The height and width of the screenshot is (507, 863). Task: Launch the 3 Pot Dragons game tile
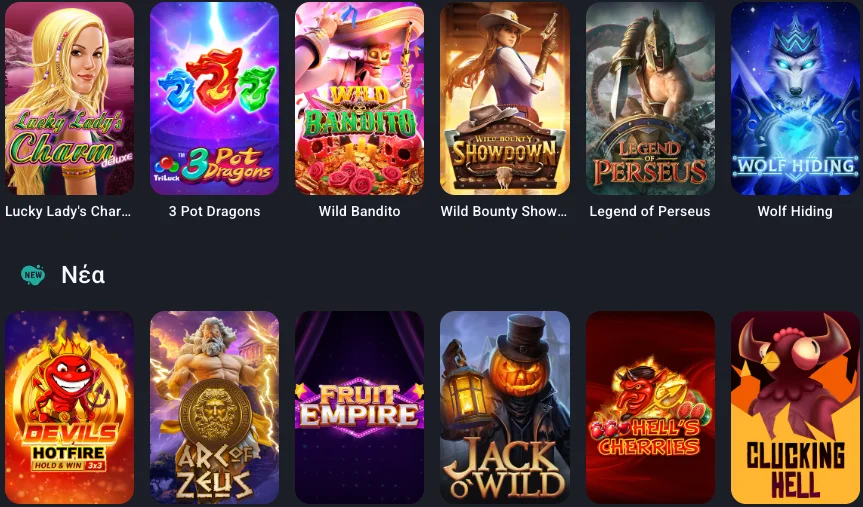[x=215, y=98]
